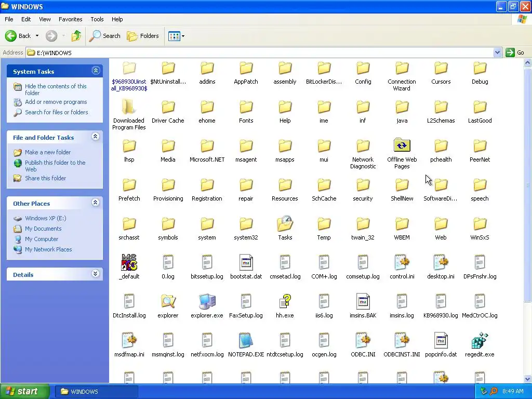The width and height of the screenshot is (532, 399).
Task: Open the View menu
Action: (x=45, y=19)
